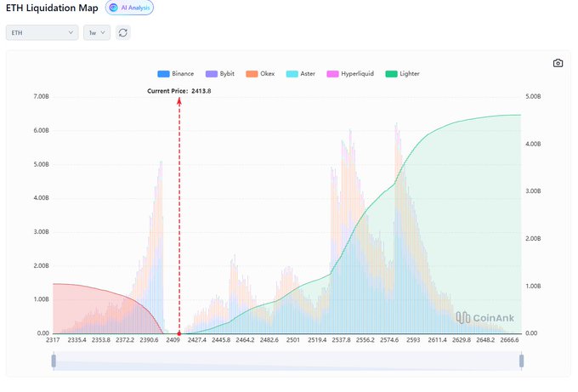Open the 1w timeframe dropdown
Screen dimensions: 578x392
click(97, 33)
